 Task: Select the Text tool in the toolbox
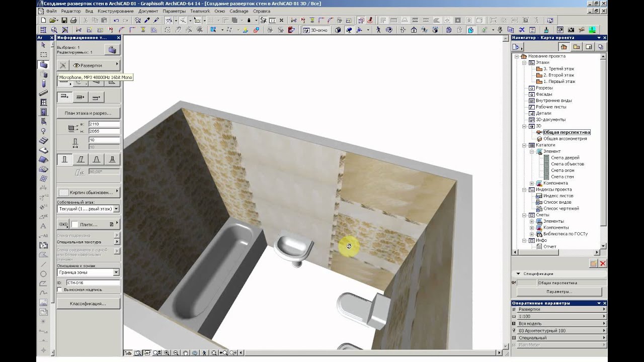pos(43,226)
